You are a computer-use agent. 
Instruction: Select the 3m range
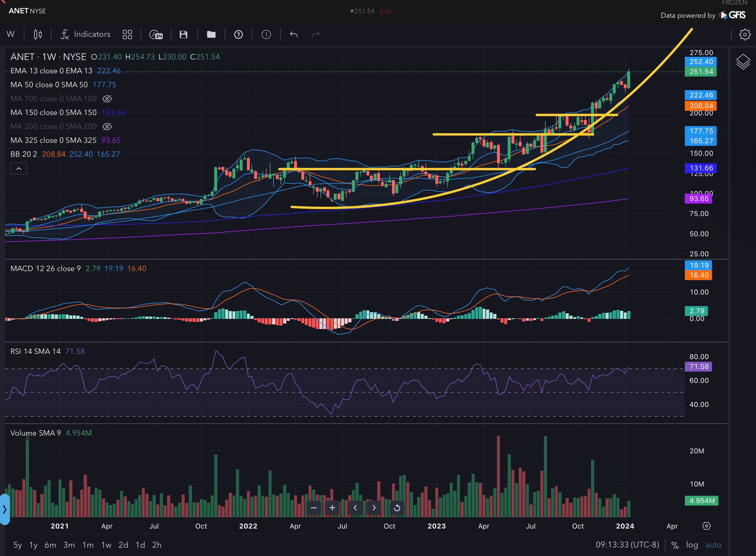click(x=69, y=545)
